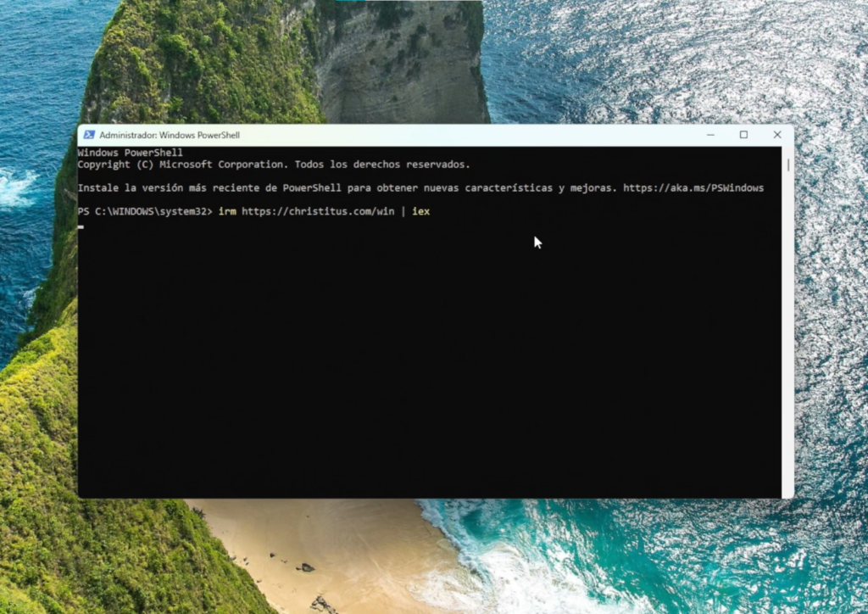Click the https://christitus.com/win URL in command

tap(318, 211)
